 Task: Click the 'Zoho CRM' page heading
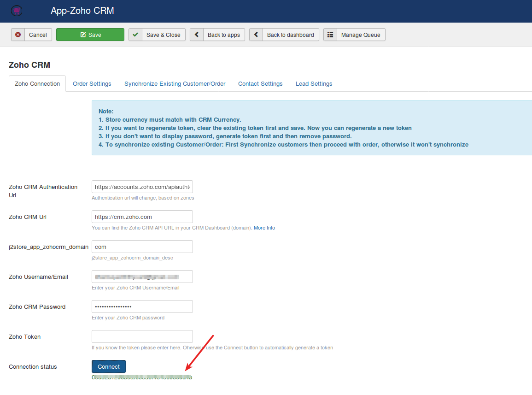point(29,65)
